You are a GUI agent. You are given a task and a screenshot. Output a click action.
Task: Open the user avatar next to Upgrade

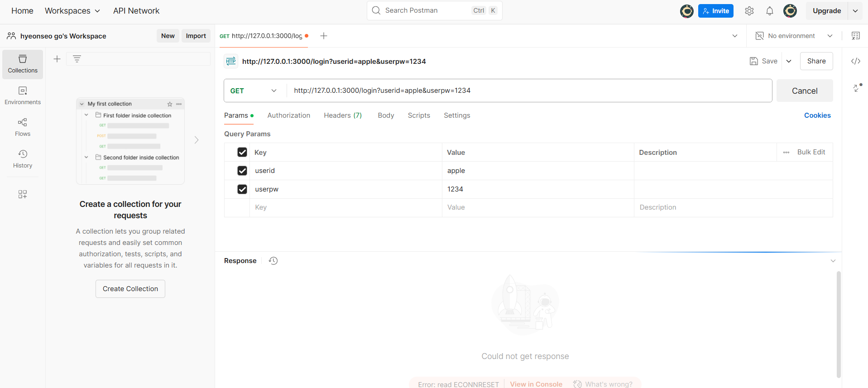tap(790, 11)
